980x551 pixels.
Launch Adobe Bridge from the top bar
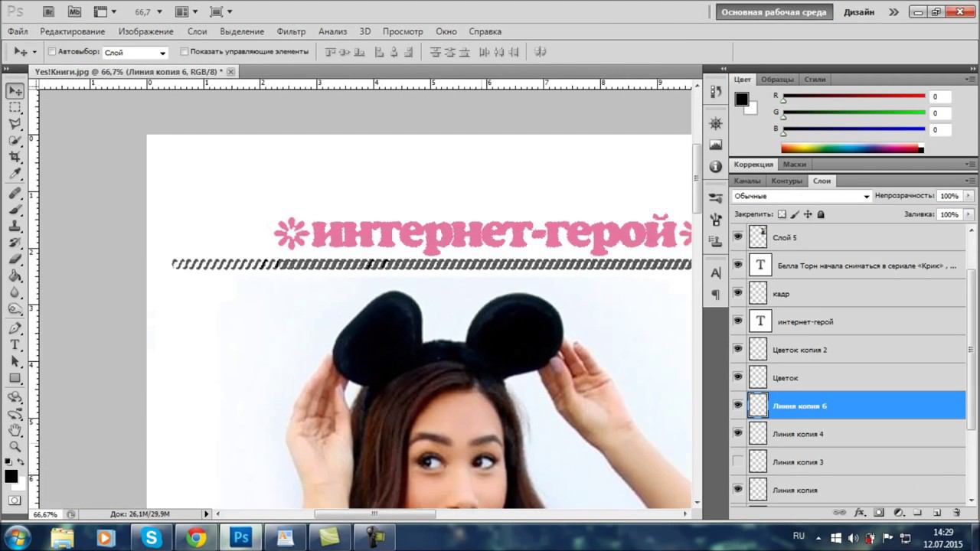point(49,11)
